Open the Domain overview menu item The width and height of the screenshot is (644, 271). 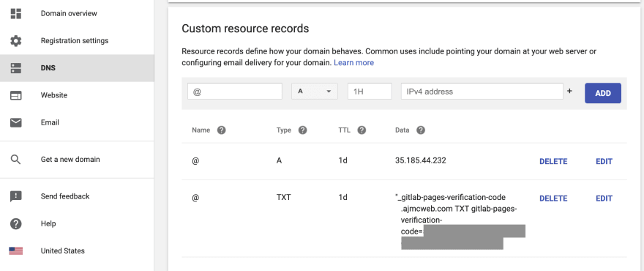pos(78,14)
